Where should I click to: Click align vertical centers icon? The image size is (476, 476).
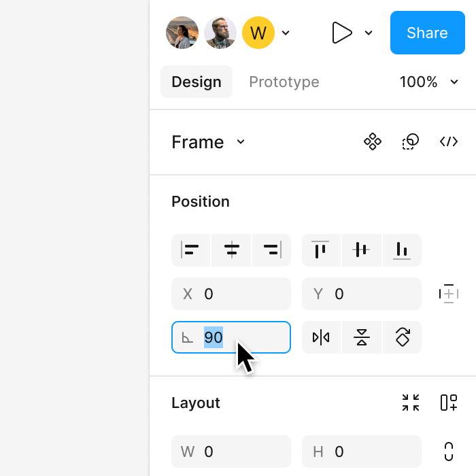click(x=362, y=250)
